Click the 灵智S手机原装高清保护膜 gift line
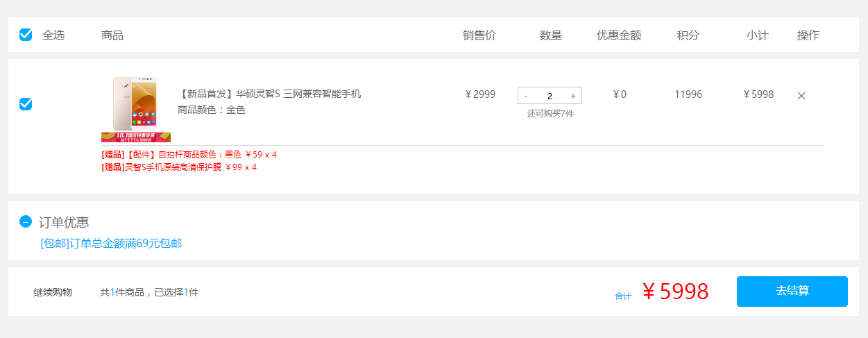The width and height of the screenshot is (868, 338). 179,167
